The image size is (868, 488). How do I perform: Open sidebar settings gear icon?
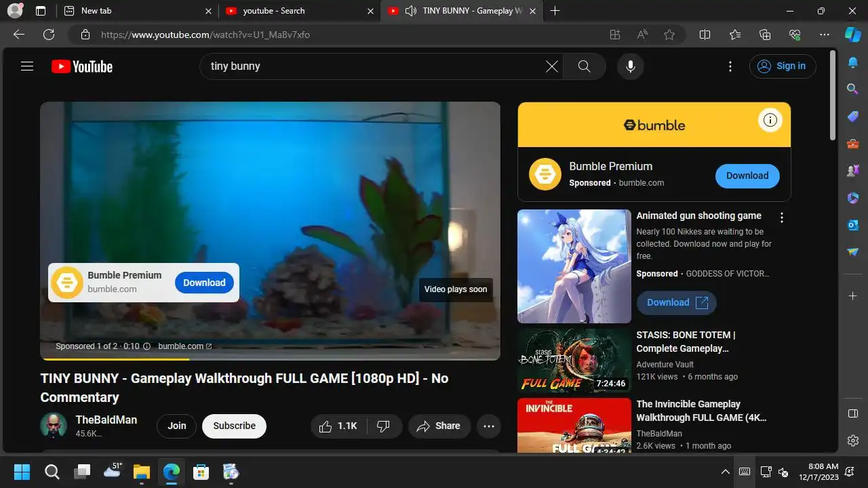coord(853,441)
